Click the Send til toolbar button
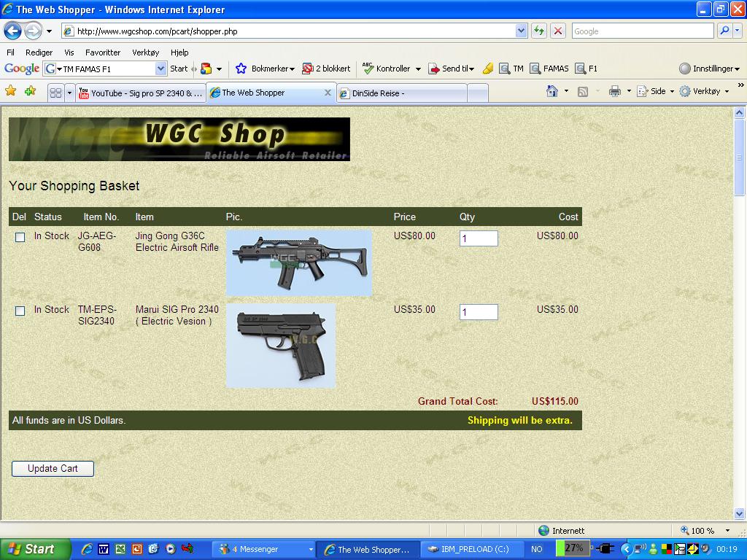747x560 pixels. (451, 69)
